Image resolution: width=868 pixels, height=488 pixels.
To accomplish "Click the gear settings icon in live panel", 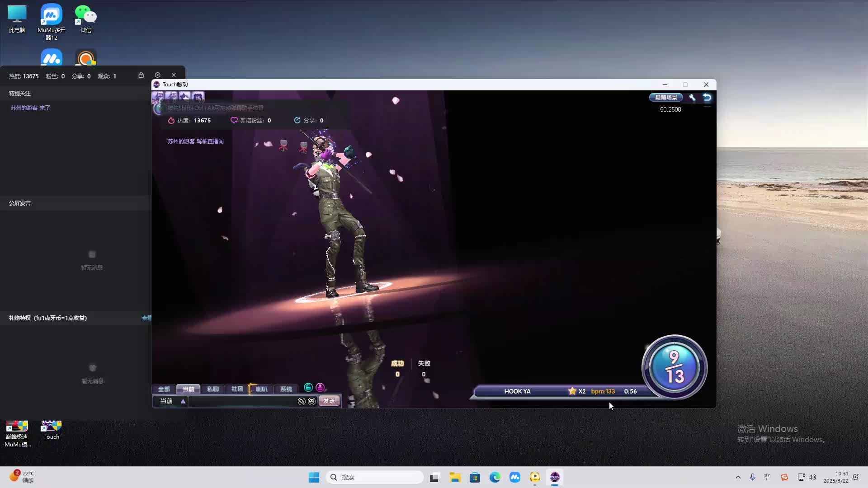I will click(157, 75).
